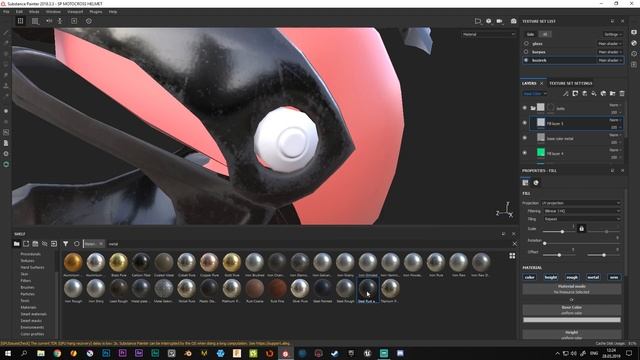Open the viewport Material mode dropdown

click(x=489, y=34)
